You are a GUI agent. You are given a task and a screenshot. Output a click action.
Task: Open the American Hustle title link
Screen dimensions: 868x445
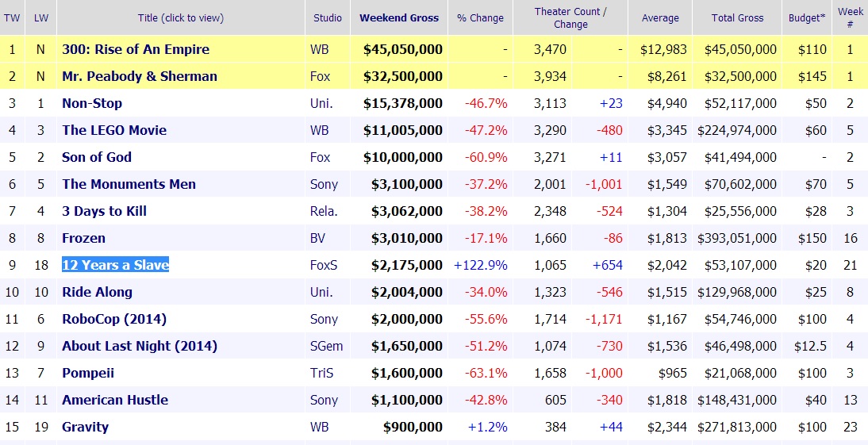[115, 400]
